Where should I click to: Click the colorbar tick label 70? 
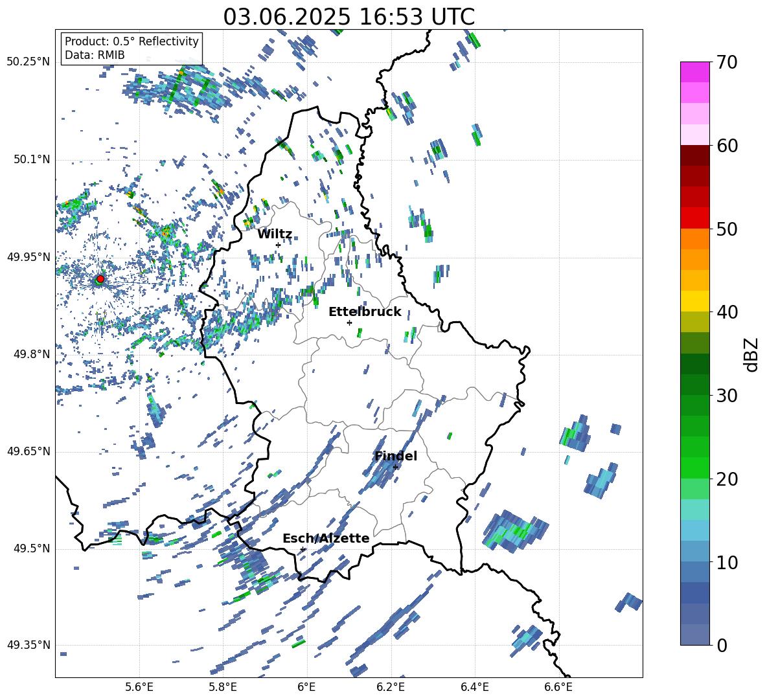(x=727, y=63)
